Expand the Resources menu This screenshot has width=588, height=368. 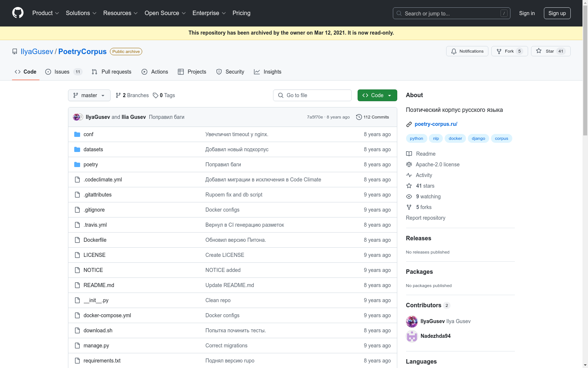pos(121,13)
